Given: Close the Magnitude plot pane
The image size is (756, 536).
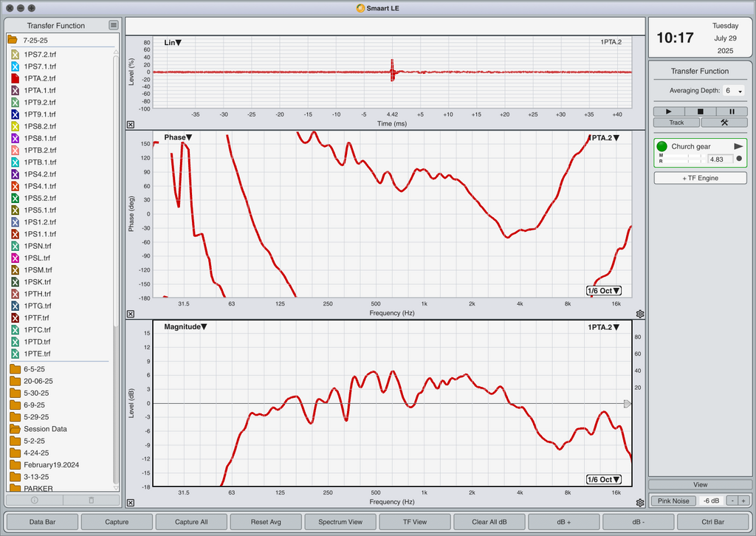Looking at the screenshot, I should pos(131,503).
